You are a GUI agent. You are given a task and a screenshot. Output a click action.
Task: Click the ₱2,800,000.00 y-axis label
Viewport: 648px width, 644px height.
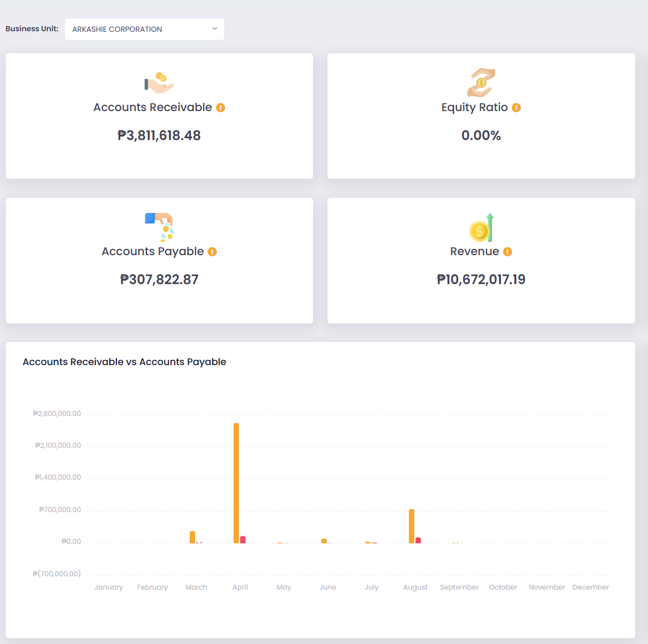pyautogui.click(x=57, y=413)
